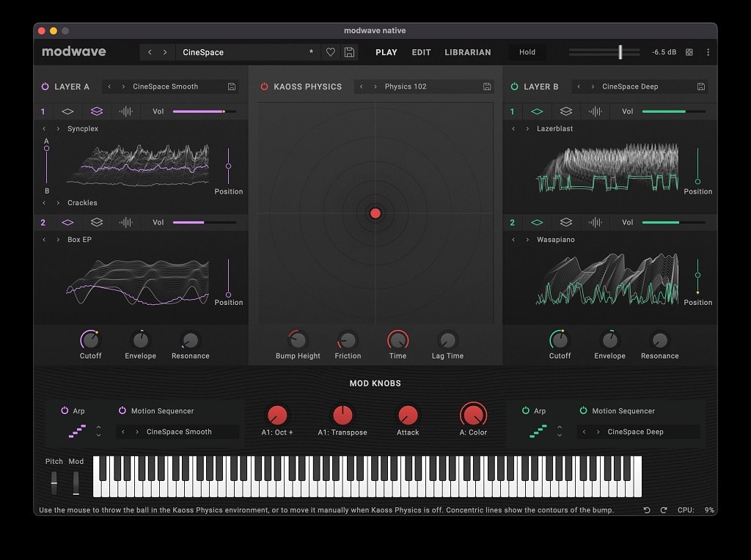Select next Layer A program after CineSpace Smooth
Screen dimensions: 751x560
coord(123,86)
